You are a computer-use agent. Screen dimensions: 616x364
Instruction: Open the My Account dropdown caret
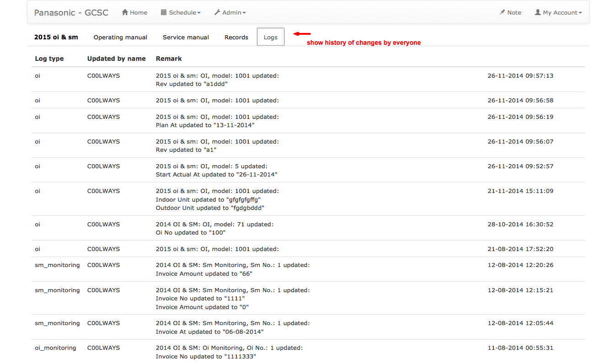(x=580, y=13)
